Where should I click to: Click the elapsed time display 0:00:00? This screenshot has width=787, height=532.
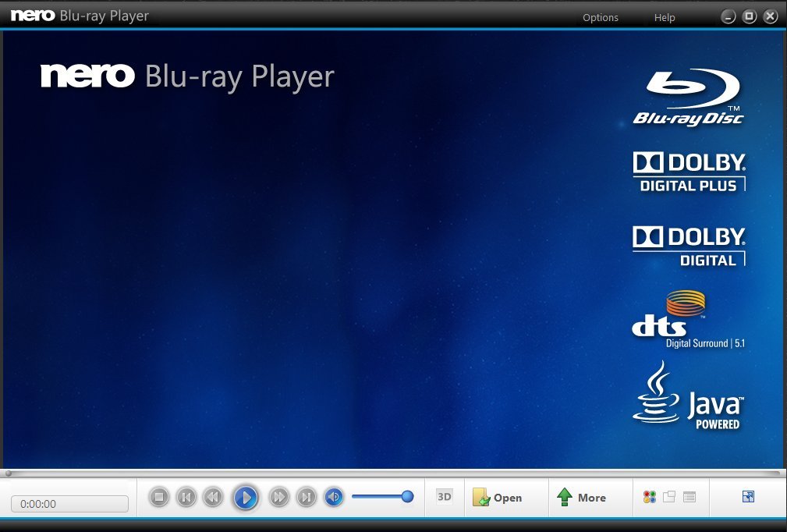point(69,504)
